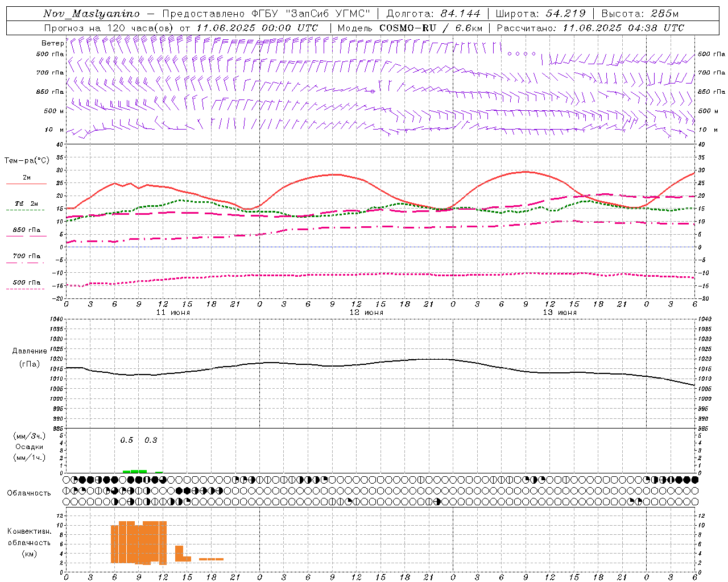Select the "(мм/3ч.)" precipitation unit label
Viewport: 728px width, 582px height.
(30, 436)
